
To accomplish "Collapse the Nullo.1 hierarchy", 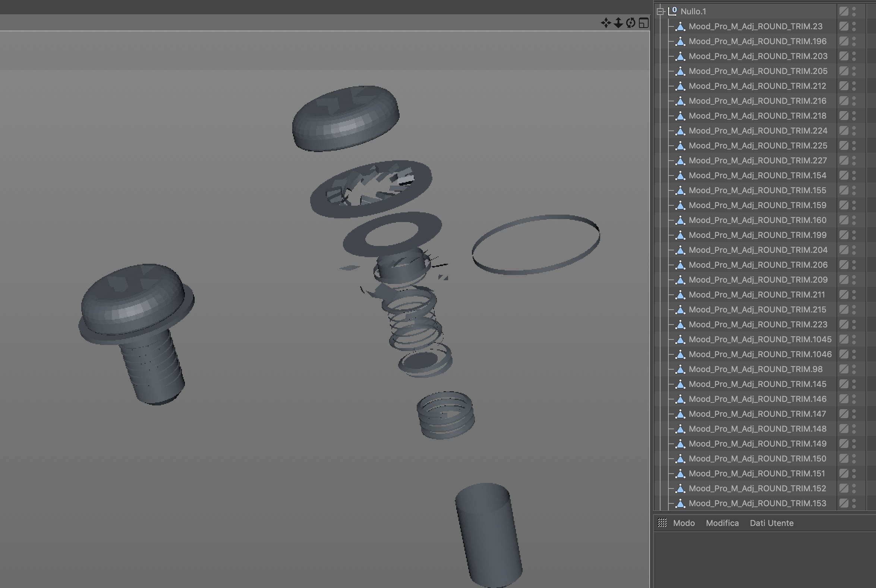I will point(660,12).
